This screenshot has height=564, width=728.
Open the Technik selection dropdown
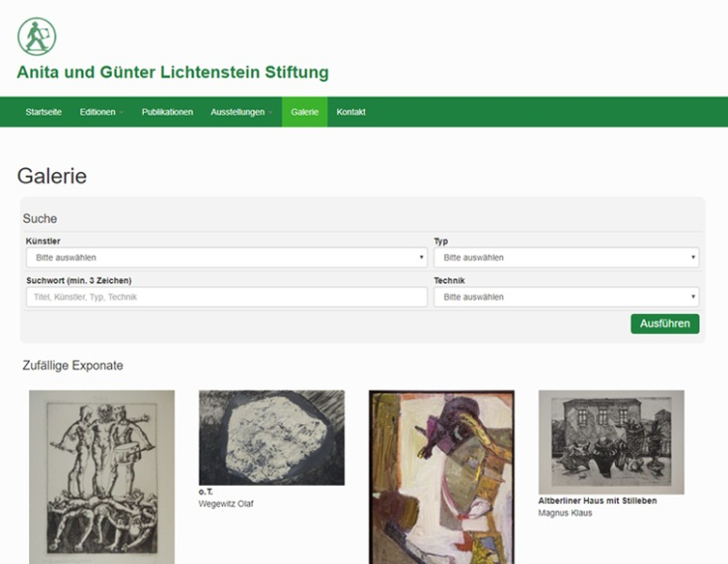pos(566,297)
